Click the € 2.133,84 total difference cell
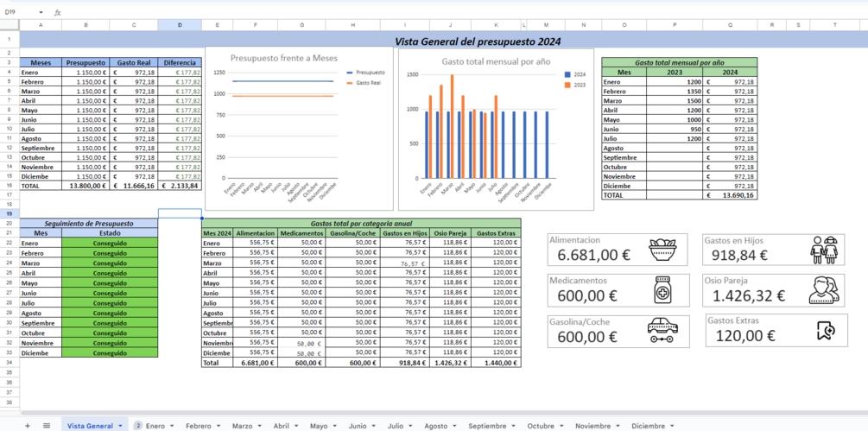This screenshot has height=431, width=868. click(180, 187)
